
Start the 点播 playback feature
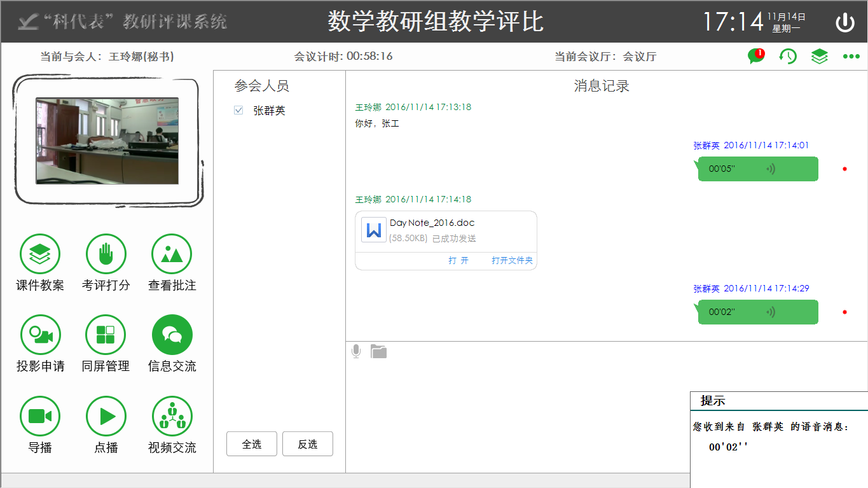(x=106, y=415)
